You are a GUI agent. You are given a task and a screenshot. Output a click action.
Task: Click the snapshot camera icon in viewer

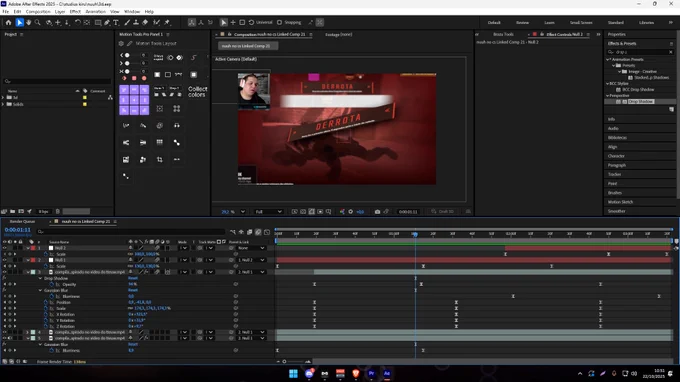coord(377,212)
